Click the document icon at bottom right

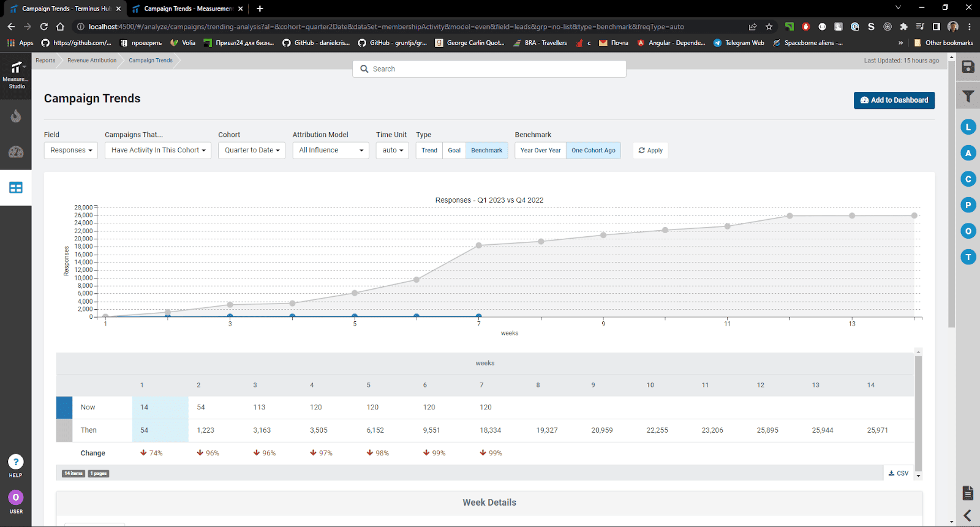click(x=968, y=492)
